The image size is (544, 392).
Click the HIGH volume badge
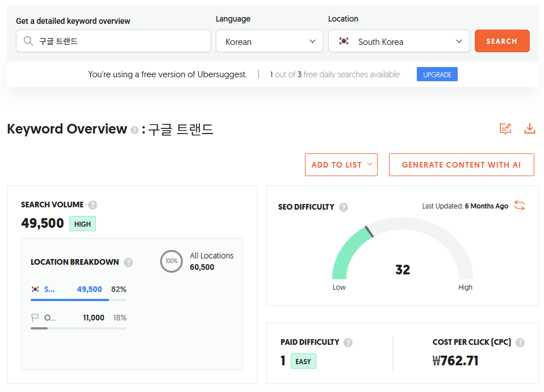coord(82,224)
